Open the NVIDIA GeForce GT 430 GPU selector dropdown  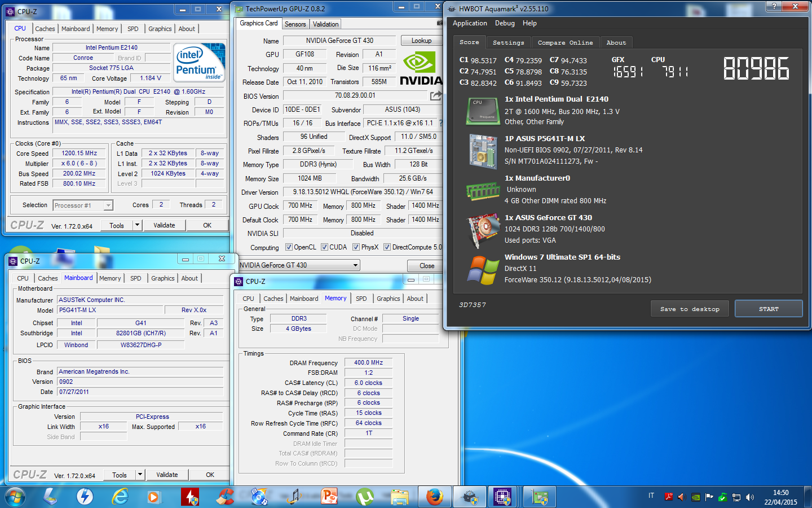[299, 265]
